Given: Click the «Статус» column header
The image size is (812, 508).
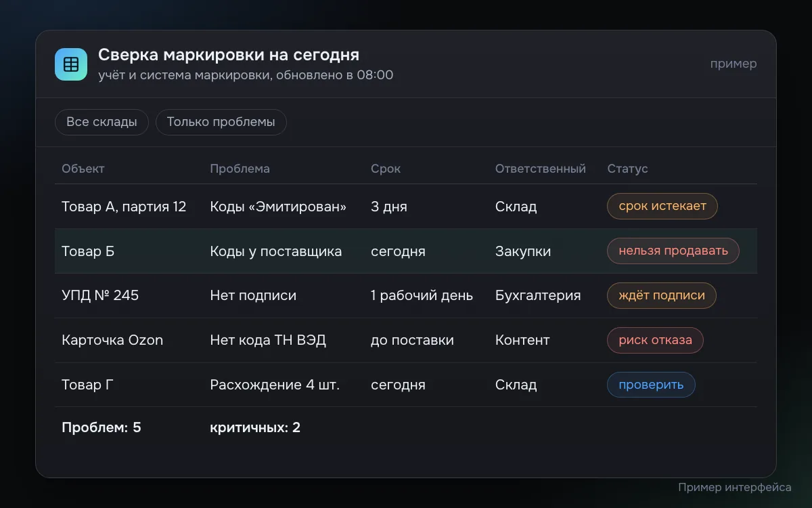Looking at the screenshot, I should tap(627, 169).
